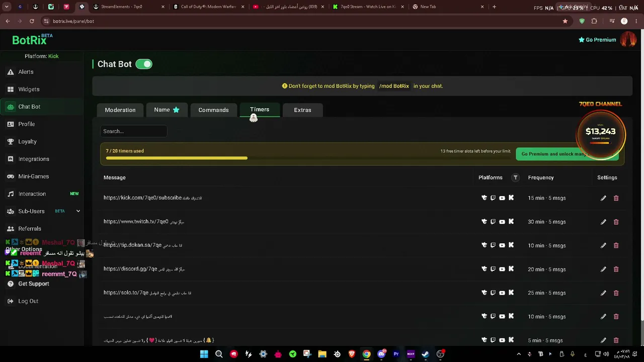Switch to the Call of Duty browser tab
This screenshot has width=644, height=362.
209,7
